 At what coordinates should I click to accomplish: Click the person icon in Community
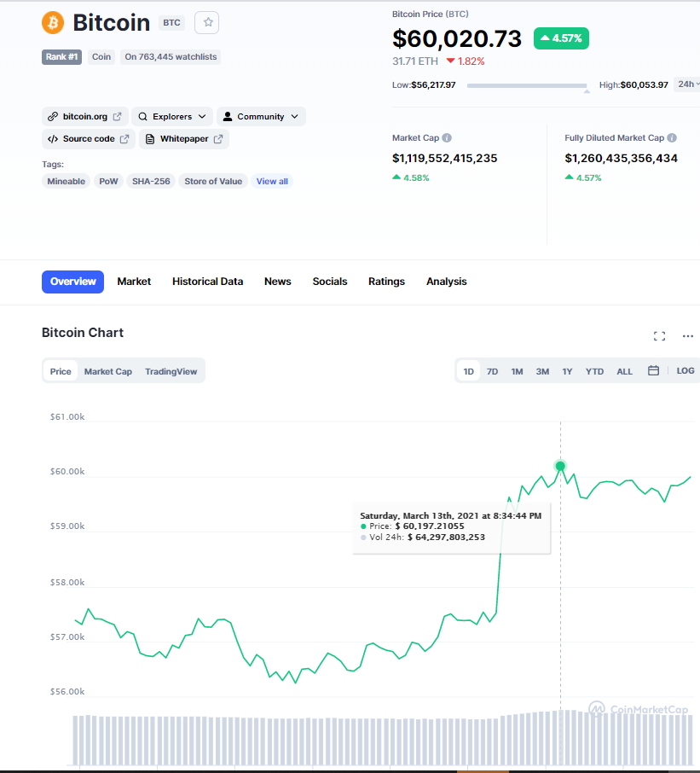(228, 117)
